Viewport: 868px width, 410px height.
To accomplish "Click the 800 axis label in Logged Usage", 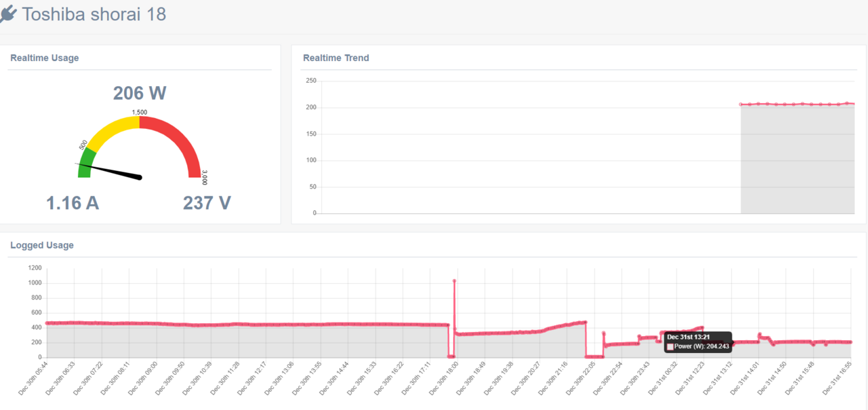I will pos(37,298).
